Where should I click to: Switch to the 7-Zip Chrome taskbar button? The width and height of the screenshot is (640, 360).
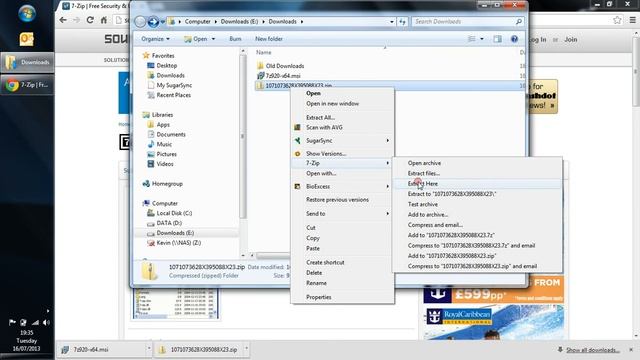(27, 85)
